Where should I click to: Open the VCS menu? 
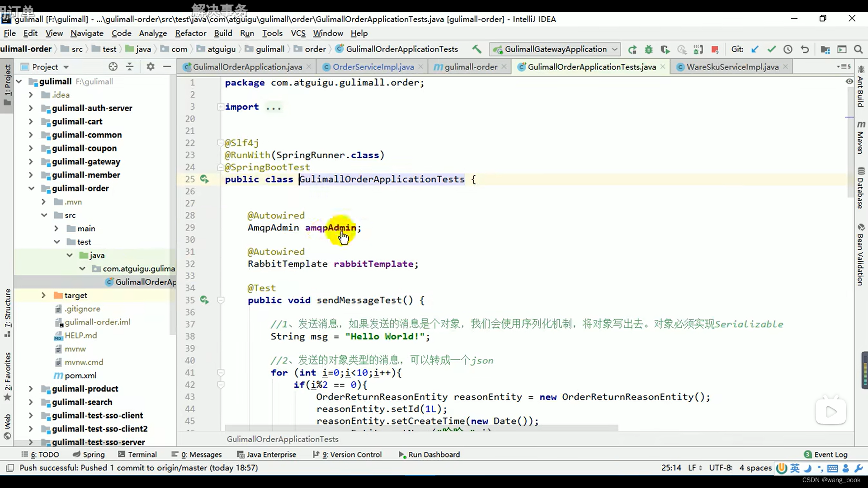coord(298,33)
